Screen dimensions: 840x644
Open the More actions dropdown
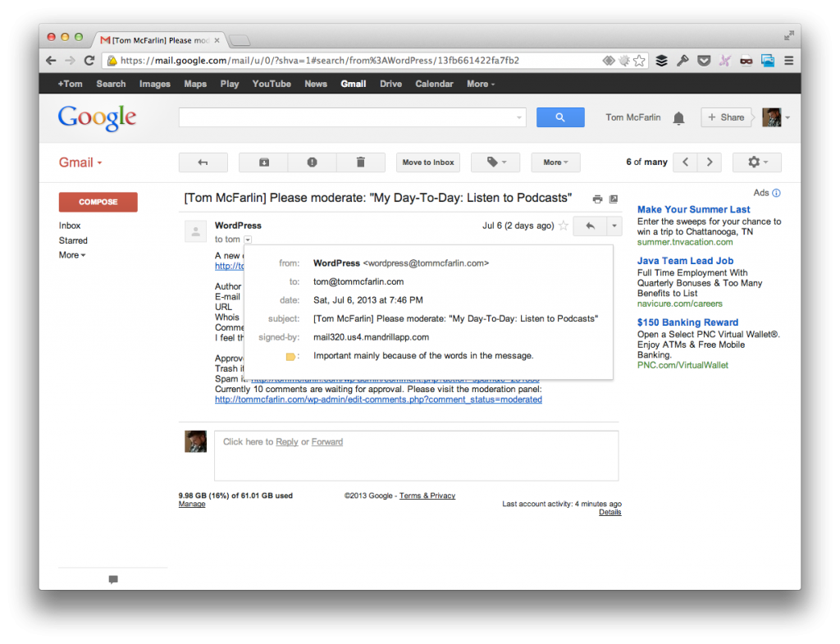555,162
